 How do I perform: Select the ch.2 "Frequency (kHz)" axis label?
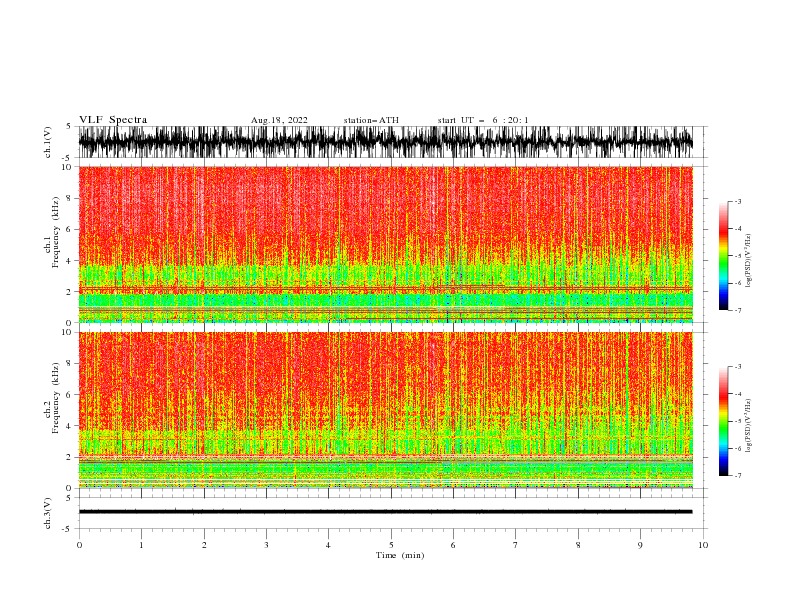(56, 398)
